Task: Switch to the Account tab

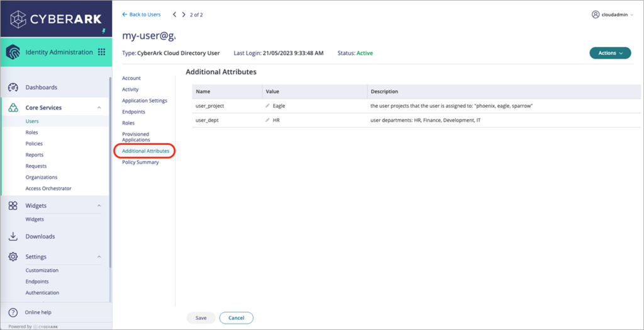Action: coord(131,78)
